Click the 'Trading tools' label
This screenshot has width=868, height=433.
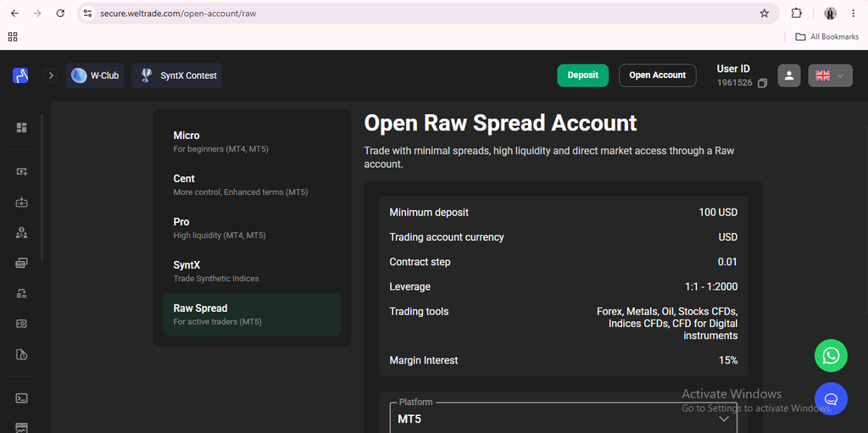click(419, 312)
